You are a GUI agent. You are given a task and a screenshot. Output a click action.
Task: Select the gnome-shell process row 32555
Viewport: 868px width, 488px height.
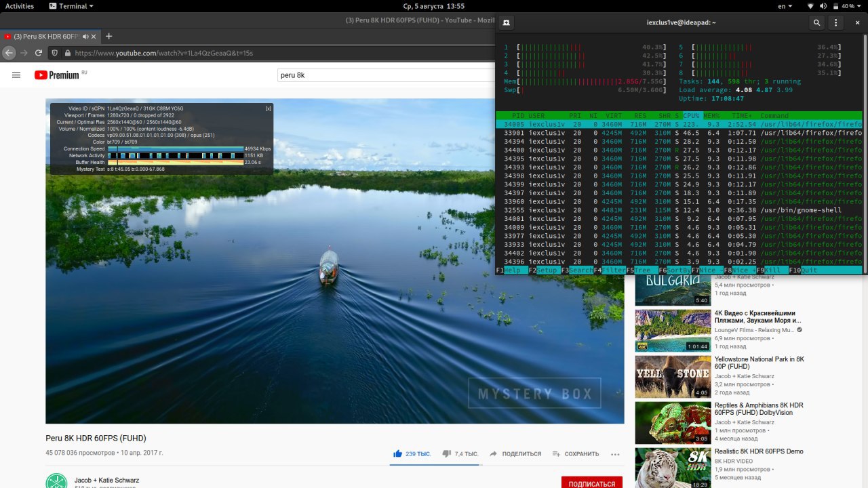click(x=679, y=210)
